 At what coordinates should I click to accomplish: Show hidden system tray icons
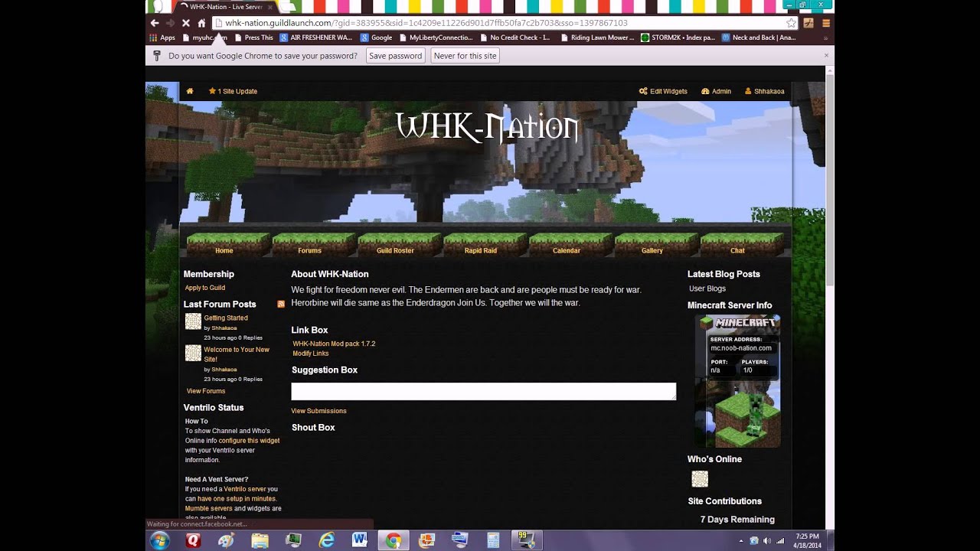click(x=740, y=540)
